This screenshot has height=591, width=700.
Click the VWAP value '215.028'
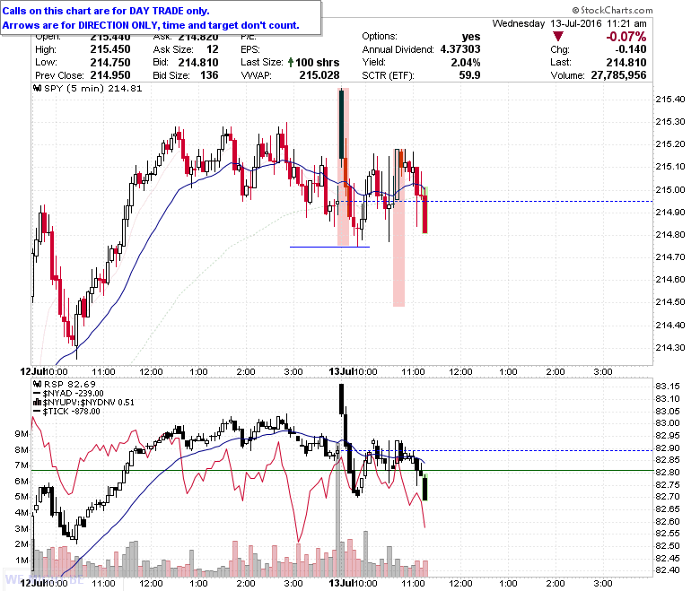point(319,75)
